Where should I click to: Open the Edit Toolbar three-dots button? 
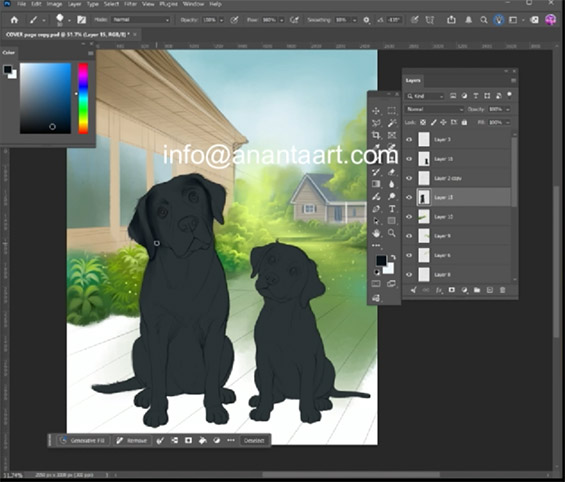click(376, 245)
